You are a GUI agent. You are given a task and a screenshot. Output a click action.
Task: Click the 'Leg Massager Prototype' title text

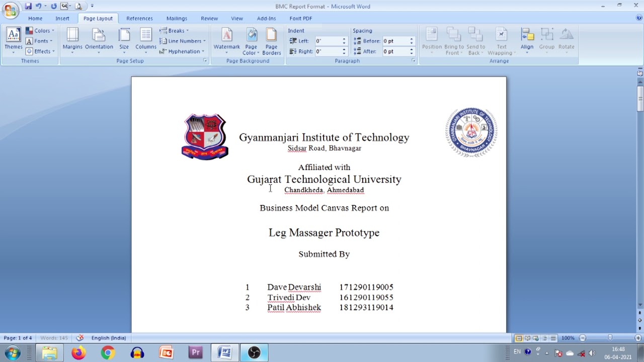tap(324, 233)
